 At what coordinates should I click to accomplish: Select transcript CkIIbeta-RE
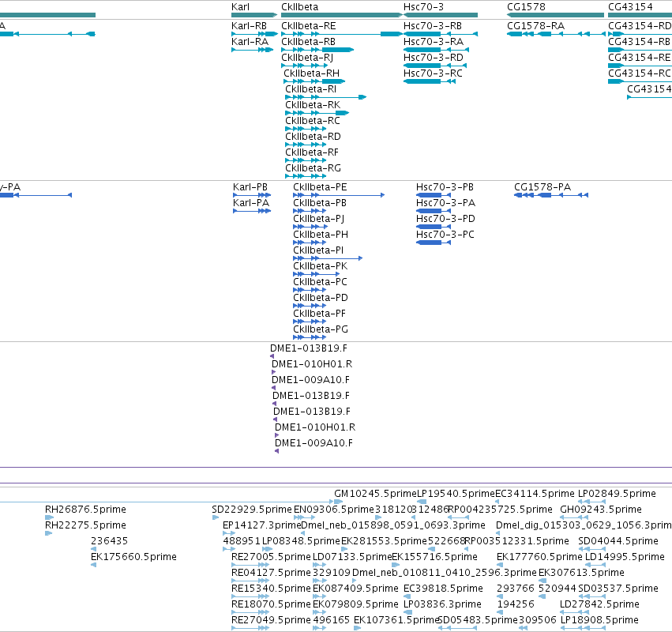[x=309, y=26]
